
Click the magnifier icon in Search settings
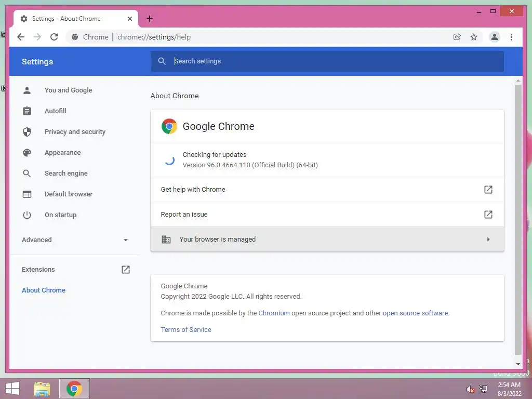coord(162,61)
